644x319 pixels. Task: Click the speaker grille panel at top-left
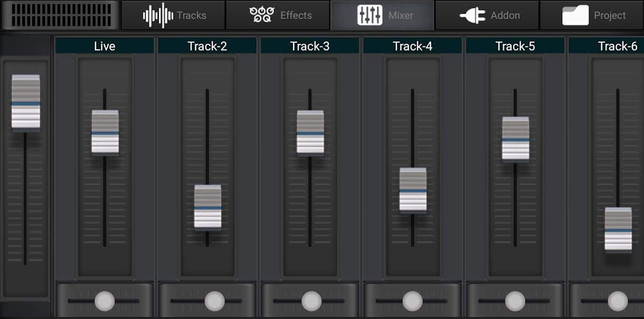click(61, 15)
